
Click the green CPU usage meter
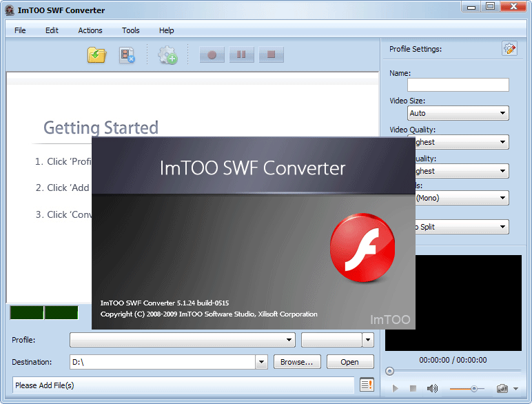click(44, 313)
